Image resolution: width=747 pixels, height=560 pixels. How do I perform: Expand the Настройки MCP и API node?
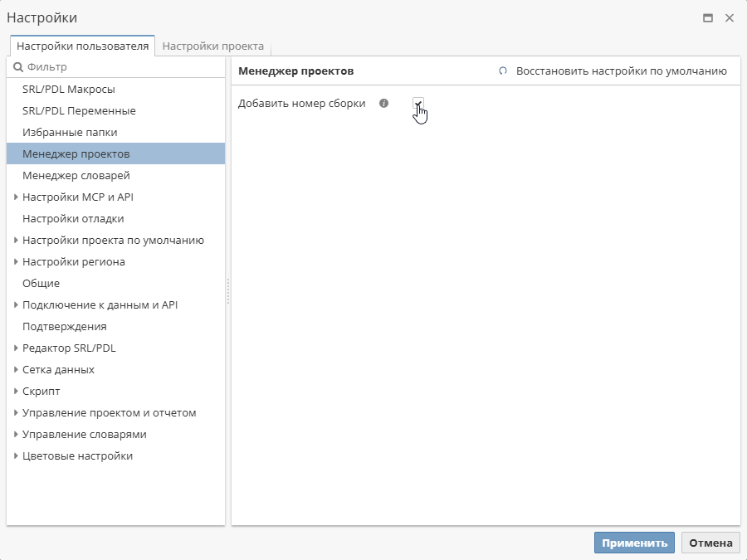pos(16,197)
